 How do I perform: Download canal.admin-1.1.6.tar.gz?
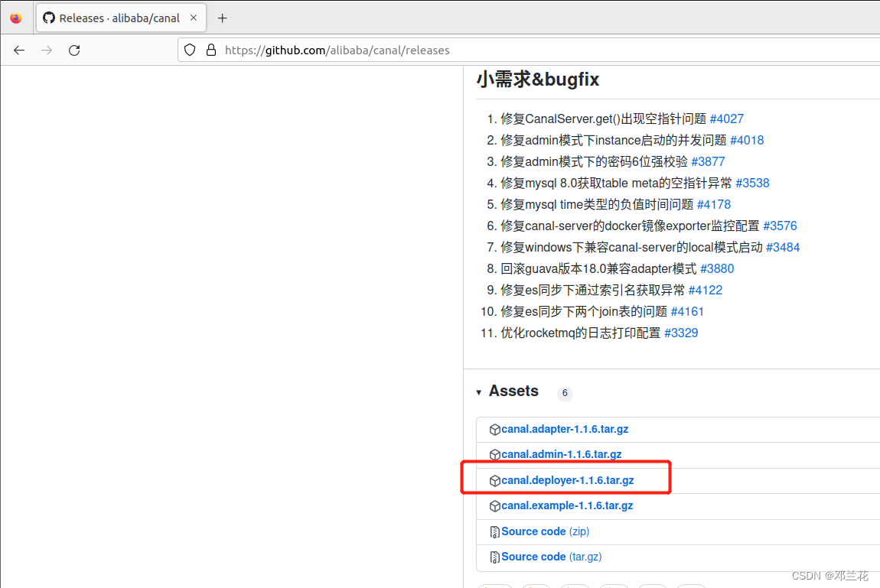tap(561, 455)
